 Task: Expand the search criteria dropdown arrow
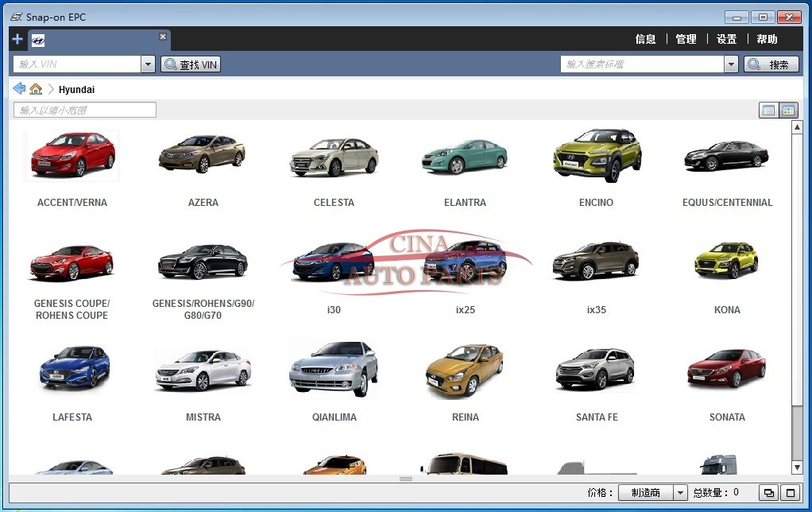tap(731, 64)
